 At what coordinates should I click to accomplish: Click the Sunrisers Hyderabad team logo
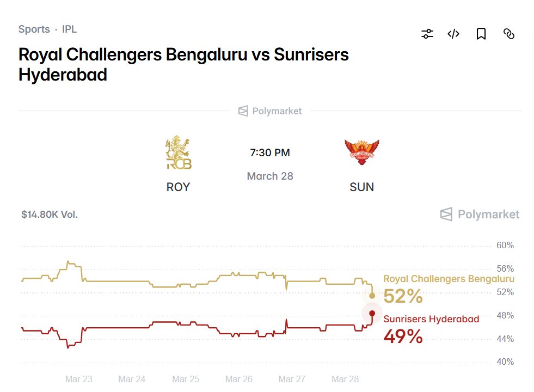click(x=361, y=153)
